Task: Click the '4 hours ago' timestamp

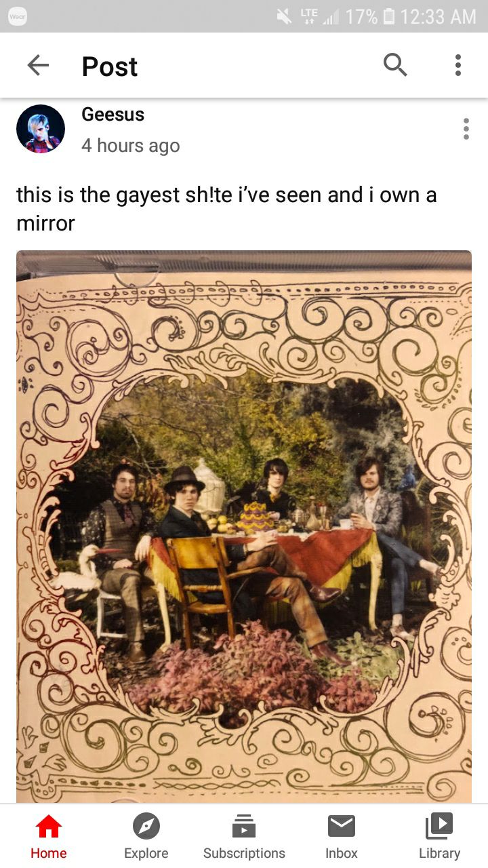Action: click(131, 145)
